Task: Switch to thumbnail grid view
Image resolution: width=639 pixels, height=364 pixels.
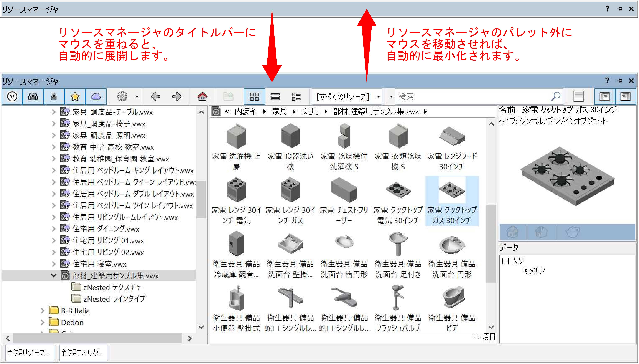Action: pos(254,96)
